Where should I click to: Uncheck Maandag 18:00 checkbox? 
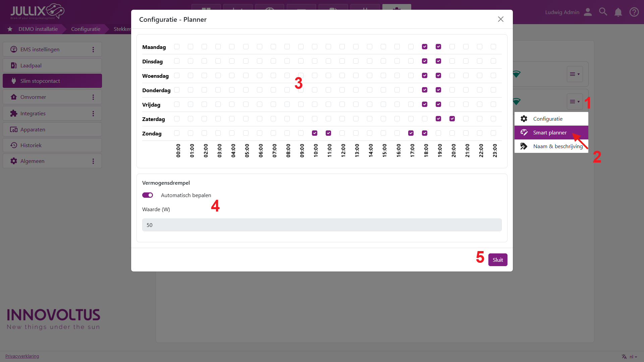(x=425, y=47)
